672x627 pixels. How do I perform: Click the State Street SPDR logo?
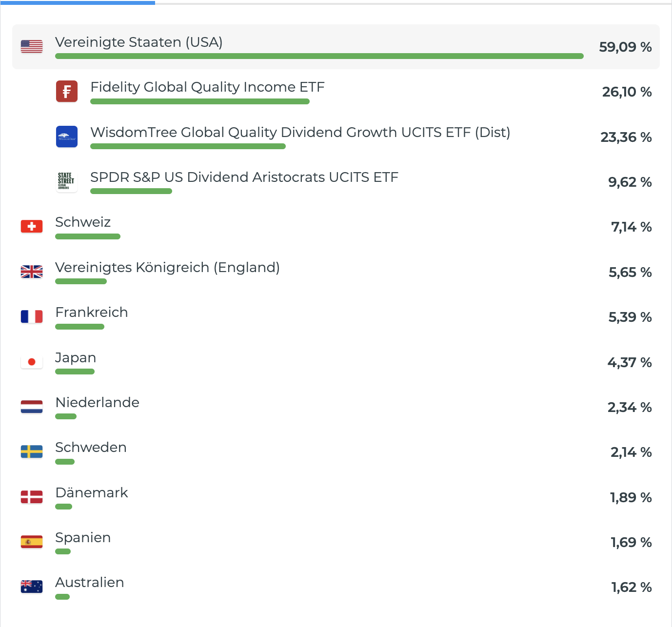(67, 181)
